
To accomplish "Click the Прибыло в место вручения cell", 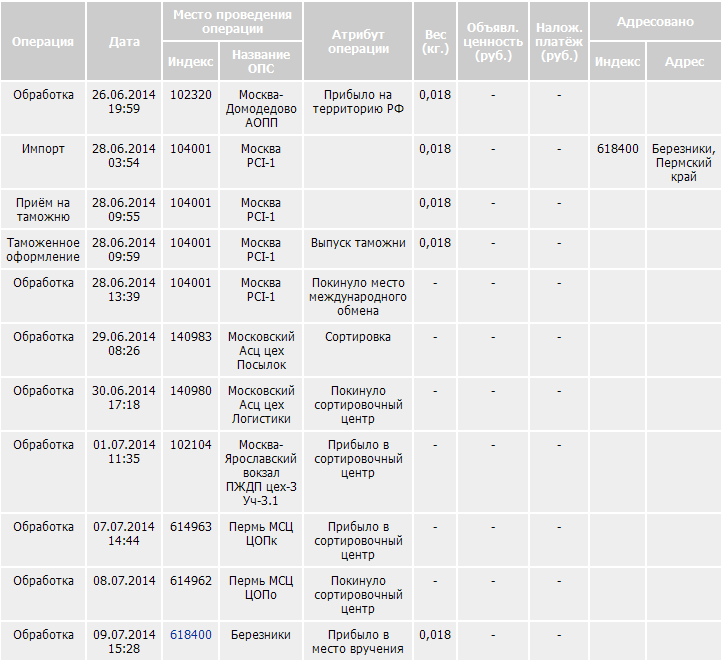I will tap(358, 641).
